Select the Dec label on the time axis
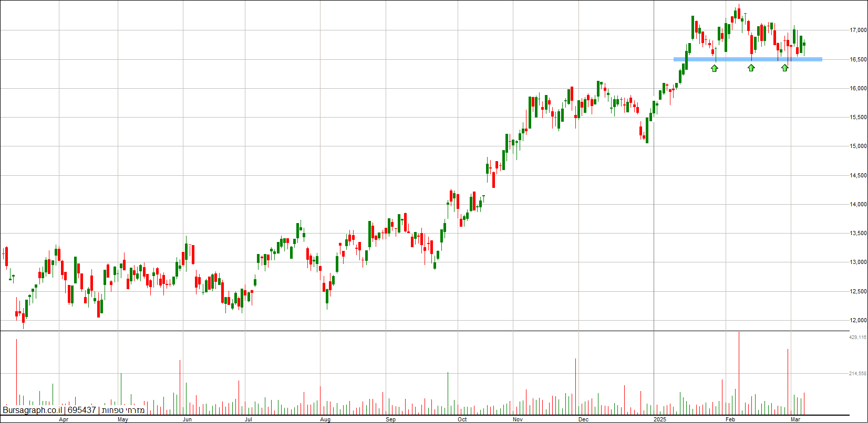Viewport: 868px width, 423px height. [x=583, y=419]
